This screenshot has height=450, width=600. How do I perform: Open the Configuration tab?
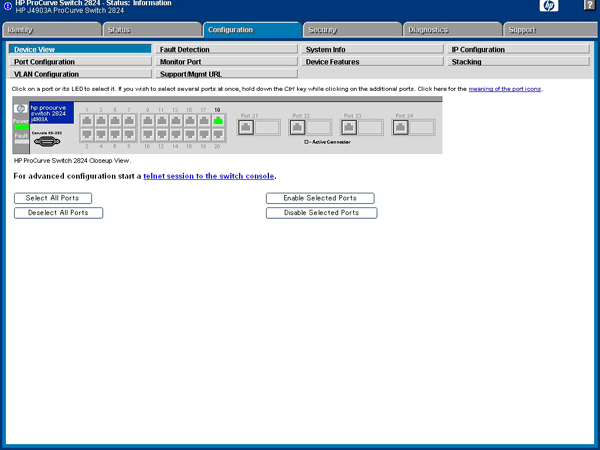click(253, 30)
